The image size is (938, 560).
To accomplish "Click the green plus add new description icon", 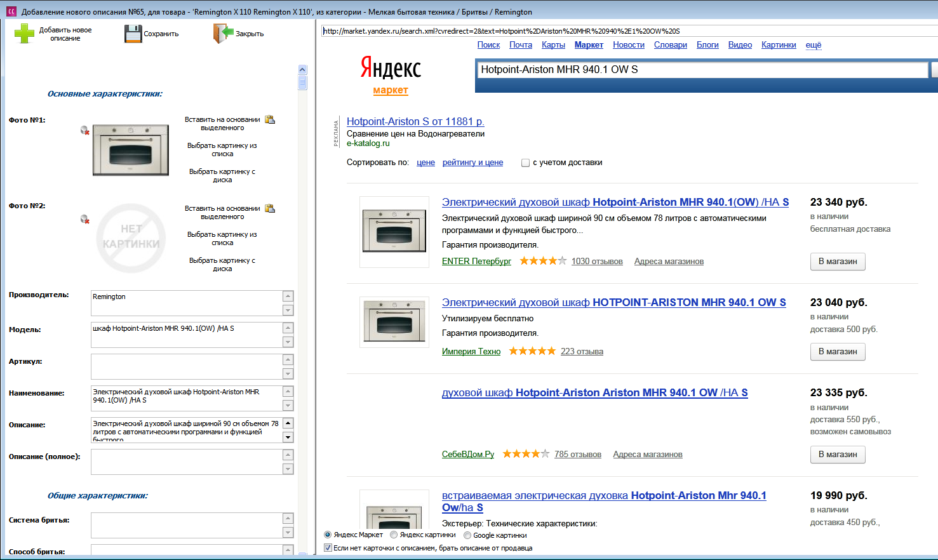I will 25,34.
